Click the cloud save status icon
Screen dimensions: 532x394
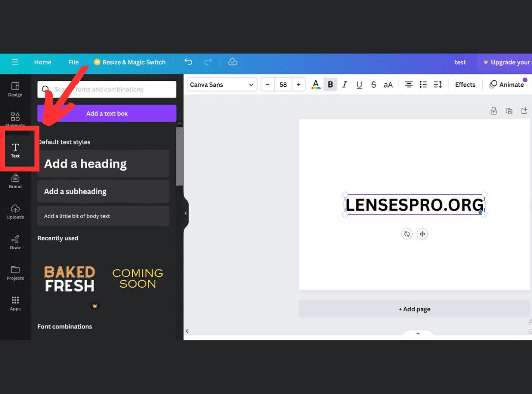(233, 62)
